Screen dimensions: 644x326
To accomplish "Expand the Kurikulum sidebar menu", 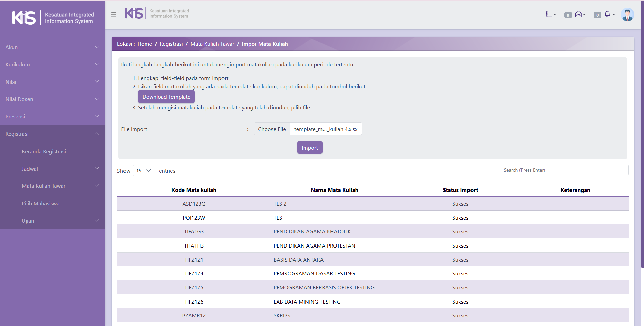I will pos(52,64).
